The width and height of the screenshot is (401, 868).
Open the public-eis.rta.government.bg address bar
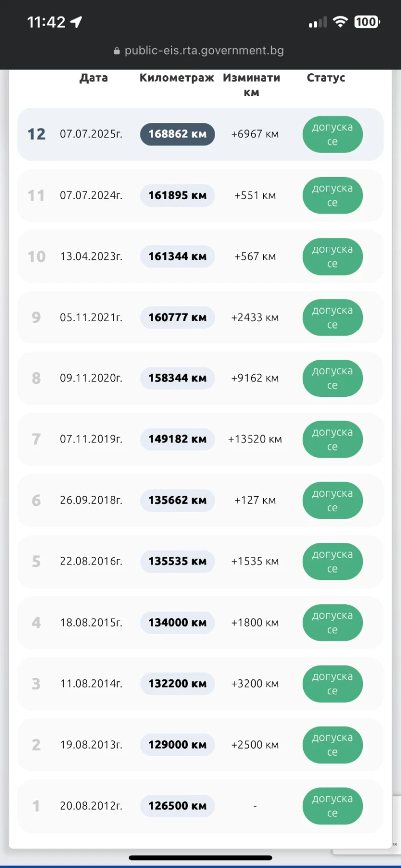point(204,51)
